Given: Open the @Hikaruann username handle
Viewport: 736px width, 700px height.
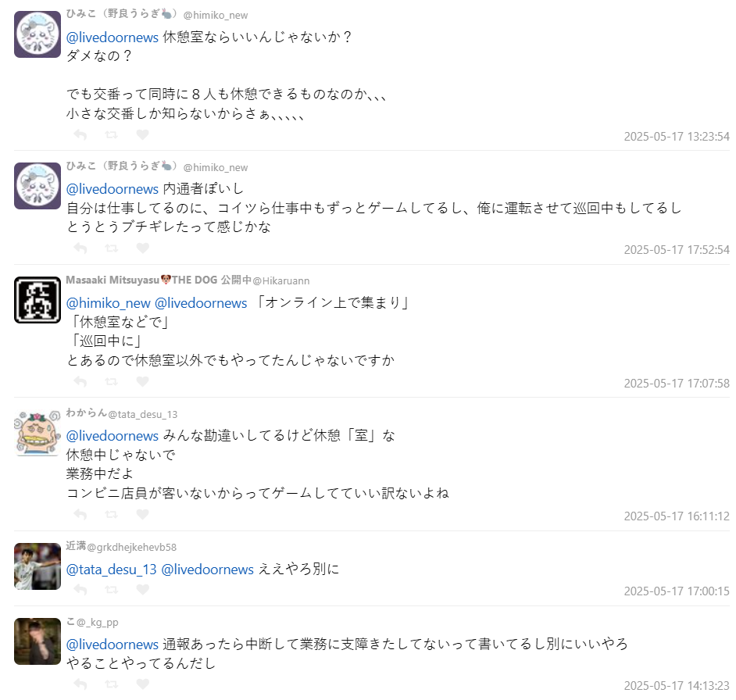Looking at the screenshot, I should pyautogui.click(x=281, y=280).
